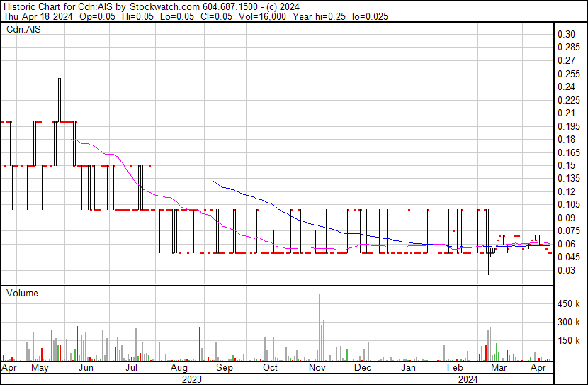Click the May price spike peak at 0.25
Image resolution: width=588 pixels, height=385 pixels.
pyautogui.click(x=60, y=79)
